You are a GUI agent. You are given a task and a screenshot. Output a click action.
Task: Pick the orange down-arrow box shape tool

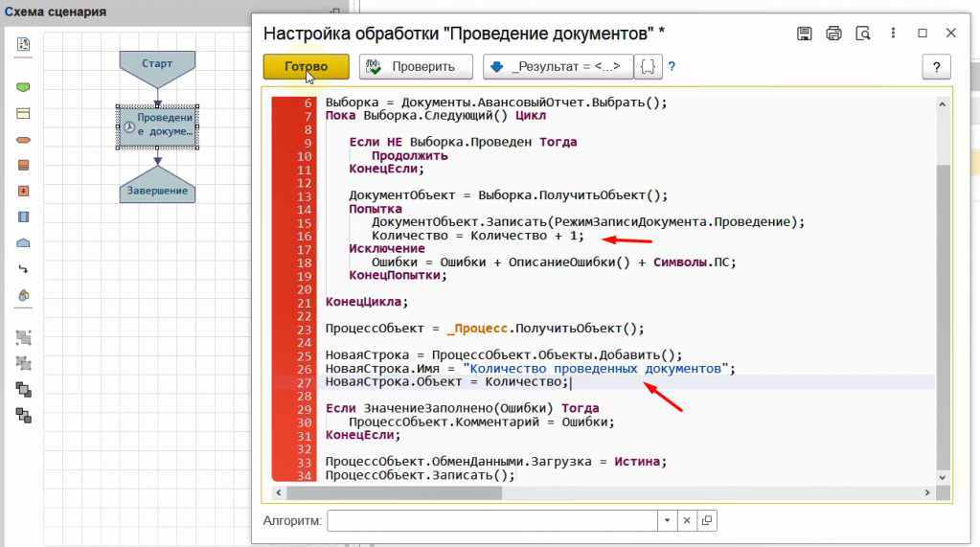pos(23,192)
